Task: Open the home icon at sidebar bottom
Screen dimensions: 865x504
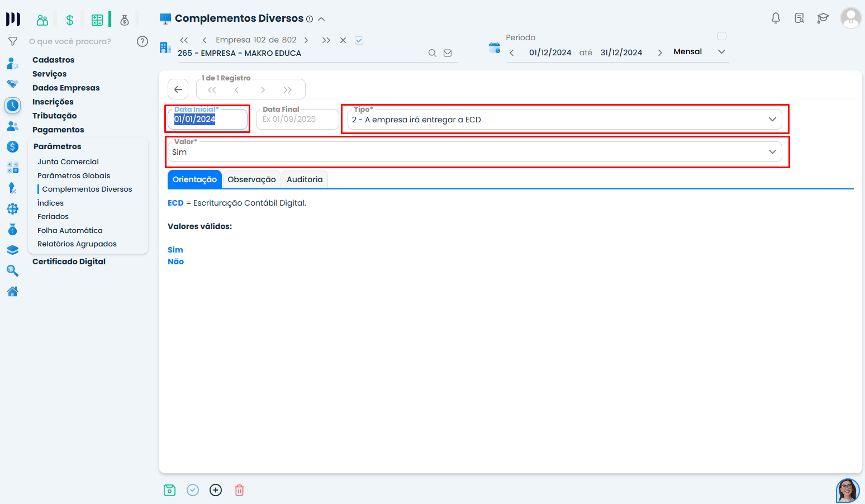Action: click(x=12, y=291)
